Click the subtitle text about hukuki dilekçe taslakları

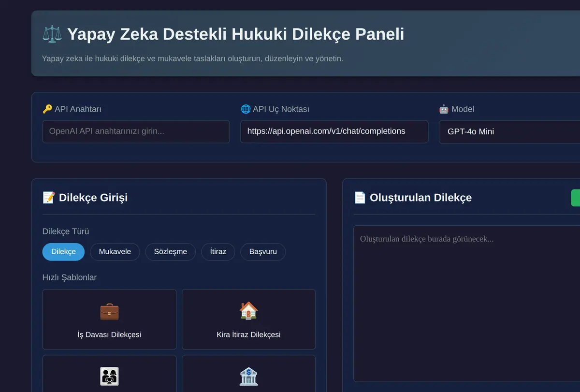click(192, 58)
